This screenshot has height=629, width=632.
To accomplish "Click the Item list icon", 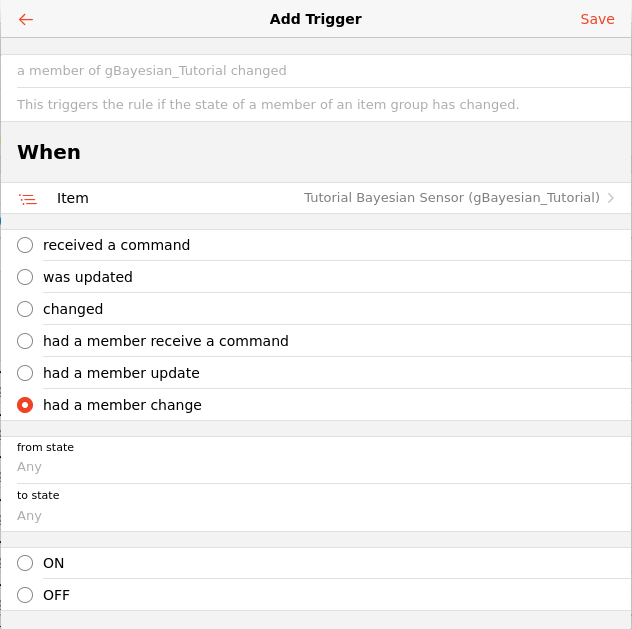I will point(28,199).
